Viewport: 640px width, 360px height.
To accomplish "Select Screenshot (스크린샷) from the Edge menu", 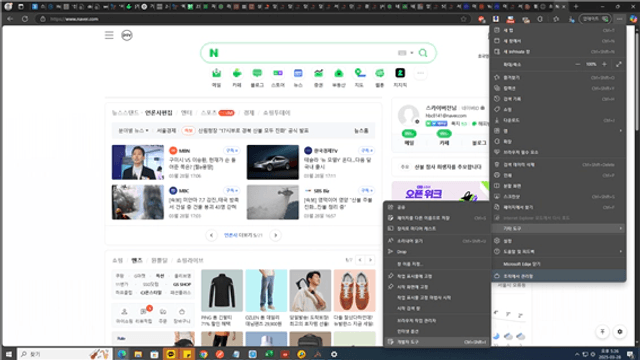I will click(x=558, y=197).
